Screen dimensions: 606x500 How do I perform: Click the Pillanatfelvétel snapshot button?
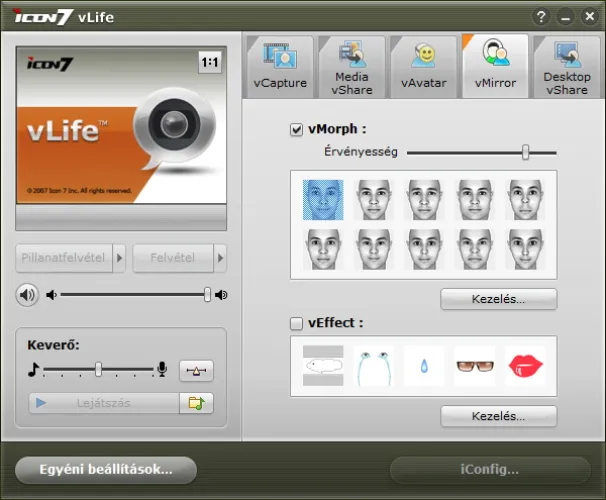tap(64, 258)
